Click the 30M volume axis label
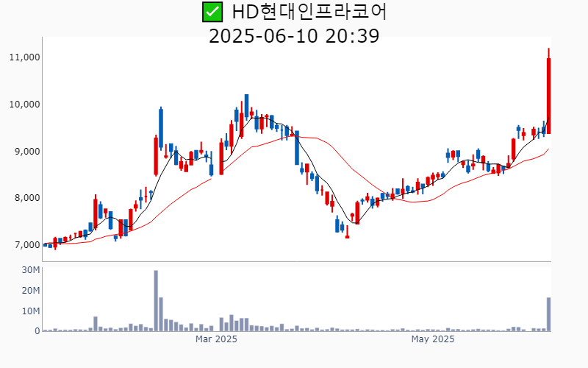This screenshot has width=588, height=368. pos(31,270)
